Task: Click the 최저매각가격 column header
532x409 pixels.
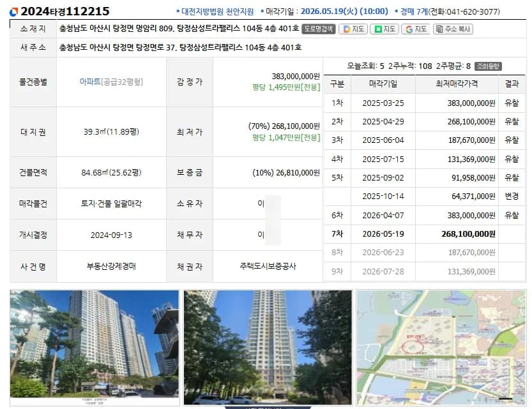Action: tap(457, 84)
